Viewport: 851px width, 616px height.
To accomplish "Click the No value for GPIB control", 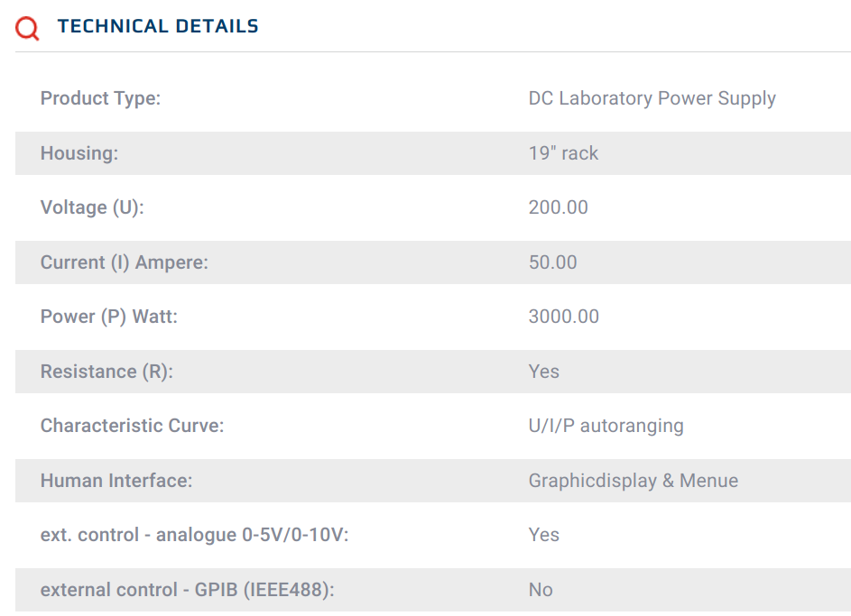I will 541,590.
